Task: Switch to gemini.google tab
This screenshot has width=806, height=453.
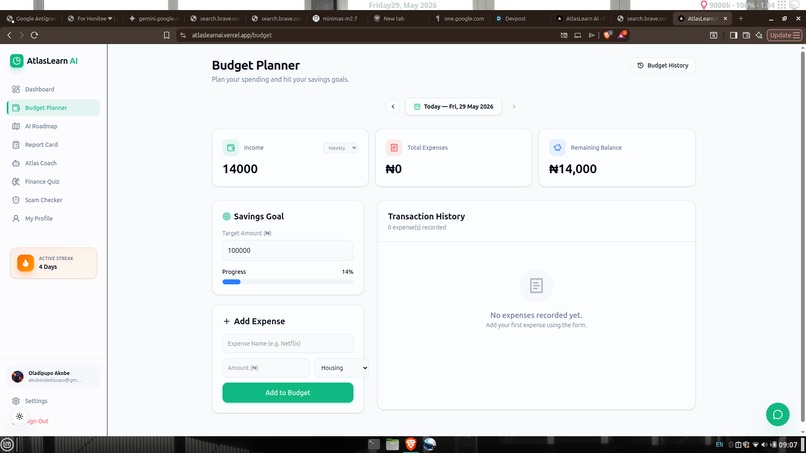Action: pyautogui.click(x=154, y=19)
